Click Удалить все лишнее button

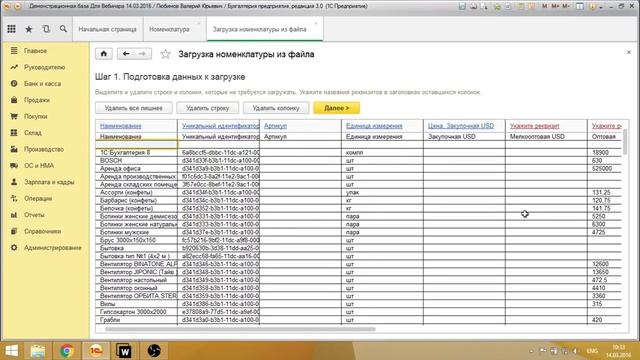[x=133, y=108]
